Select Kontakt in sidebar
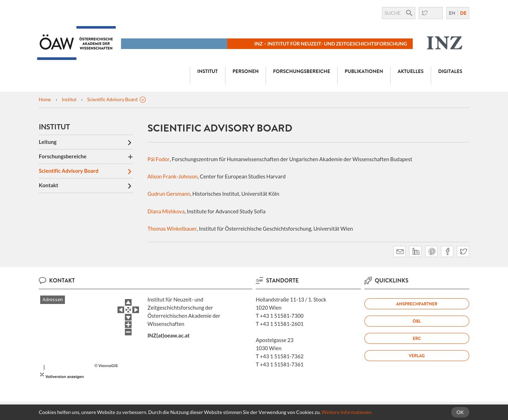Image resolution: width=508 pixels, height=420 pixels. [48, 185]
